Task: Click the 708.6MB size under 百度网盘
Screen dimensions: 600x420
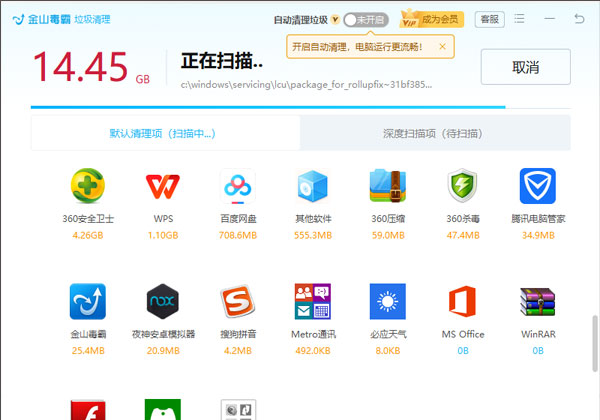Action: [x=238, y=235]
